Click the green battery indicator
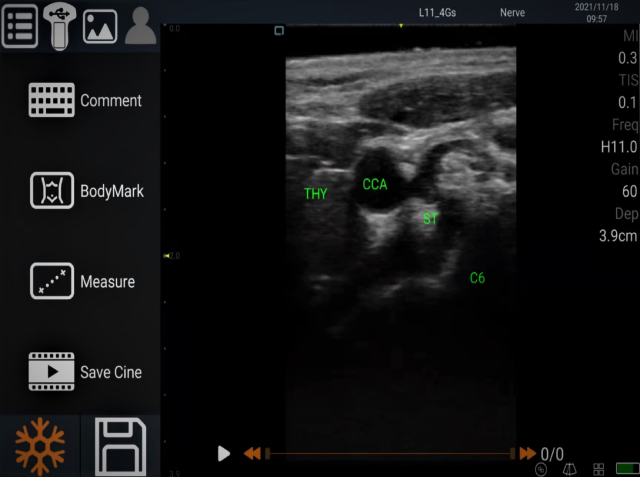The height and width of the screenshot is (477, 640). (x=626, y=468)
